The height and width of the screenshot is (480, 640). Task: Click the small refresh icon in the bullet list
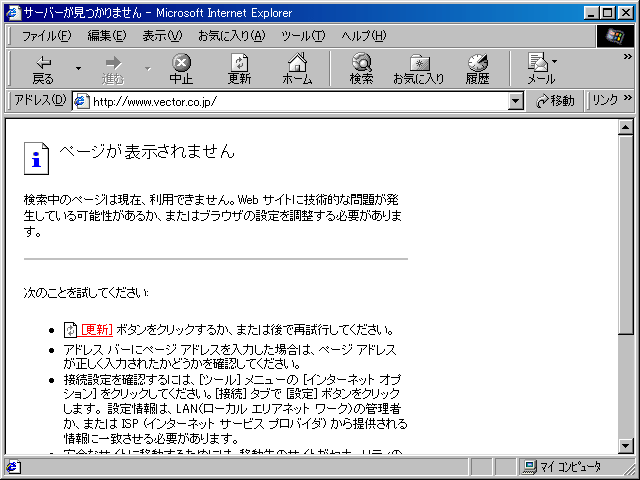70,330
